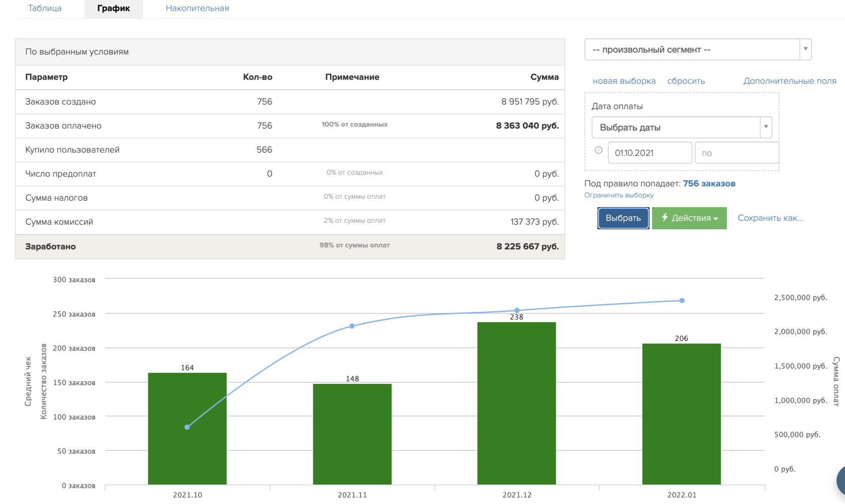Click the line data point above 2021.11
845x504 pixels.
click(352, 326)
